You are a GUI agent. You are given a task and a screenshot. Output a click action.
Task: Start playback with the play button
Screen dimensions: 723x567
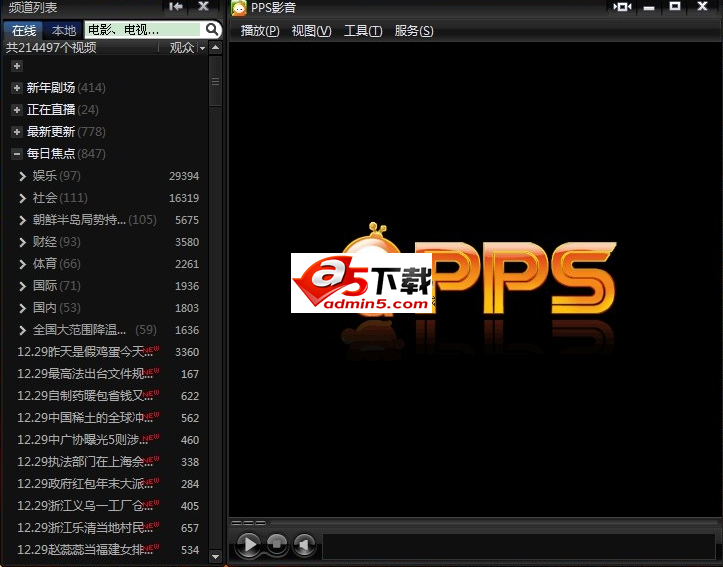(249, 544)
